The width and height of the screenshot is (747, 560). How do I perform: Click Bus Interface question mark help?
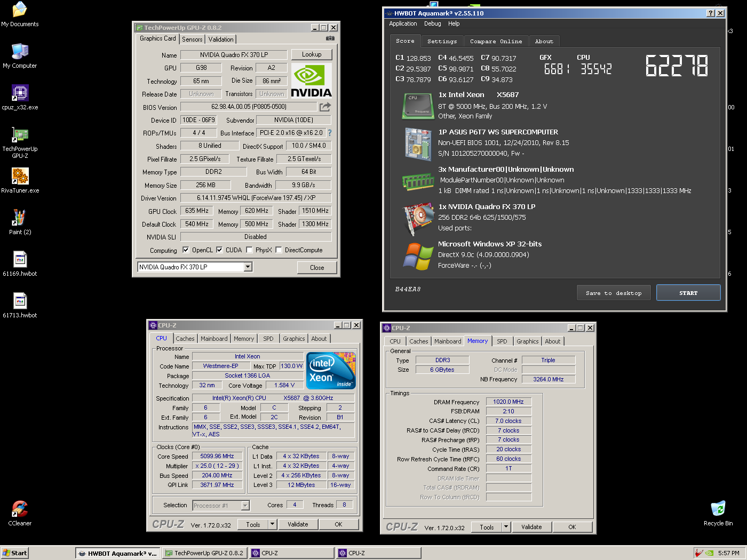point(329,133)
